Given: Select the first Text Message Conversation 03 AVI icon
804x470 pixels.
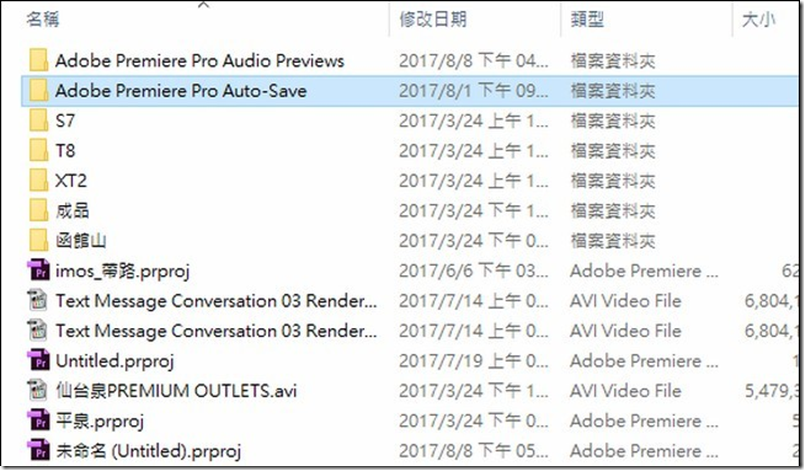Looking at the screenshot, I should 38,300.
